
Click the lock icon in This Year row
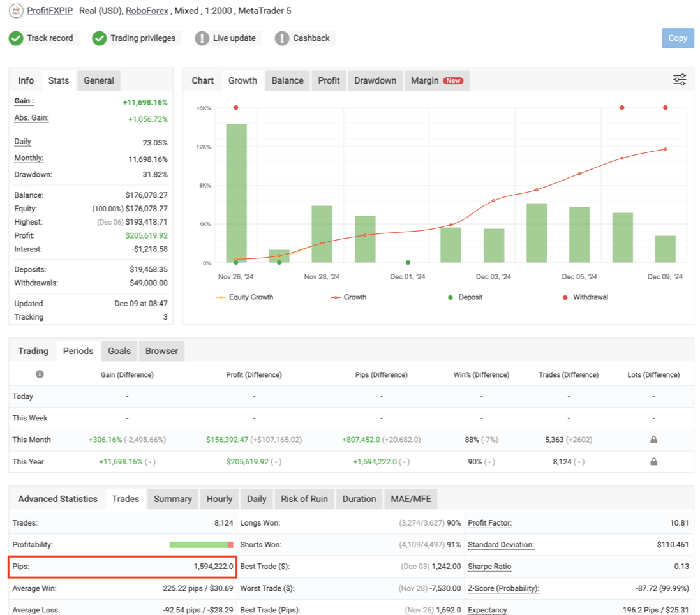coord(653,461)
